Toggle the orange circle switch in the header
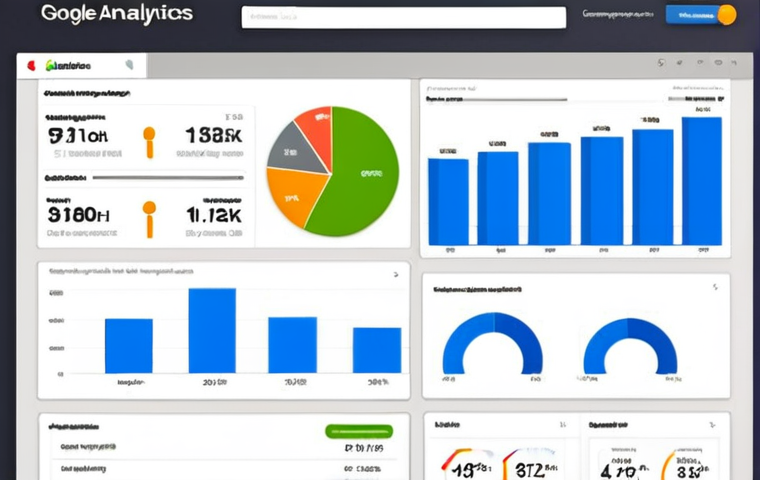Screen dimensions: 760x480 click(x=727, y=15)
